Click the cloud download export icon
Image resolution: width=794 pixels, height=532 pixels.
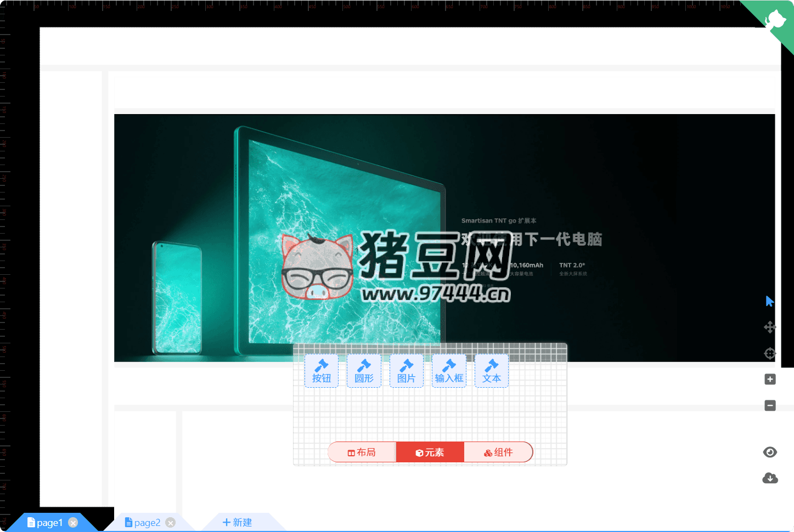coord(770,478)
